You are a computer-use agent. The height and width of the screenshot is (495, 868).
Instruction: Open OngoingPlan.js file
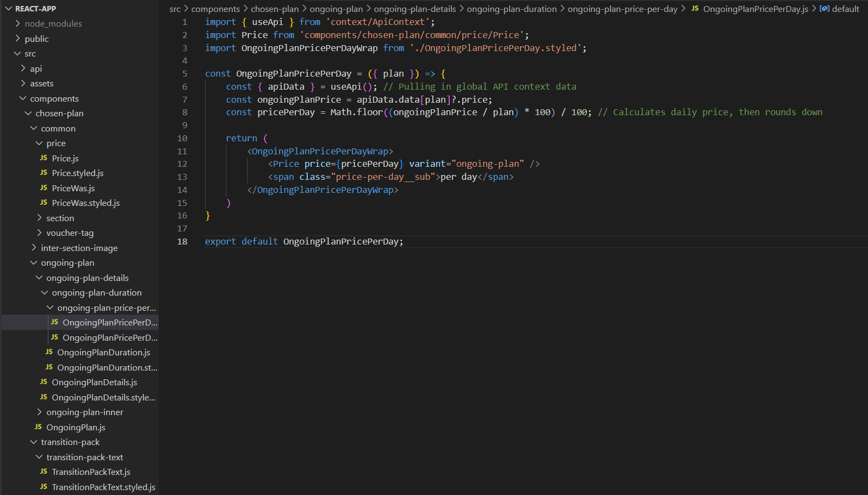coord(76,427)
